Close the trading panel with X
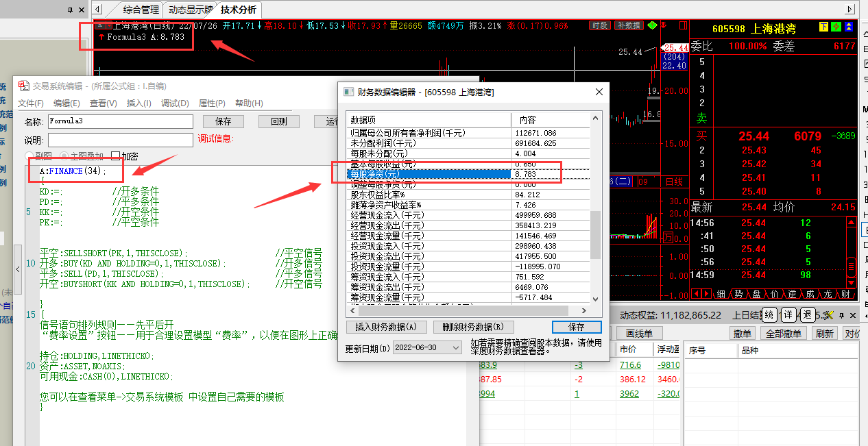868x446 pixels. (x=854, y=315)
